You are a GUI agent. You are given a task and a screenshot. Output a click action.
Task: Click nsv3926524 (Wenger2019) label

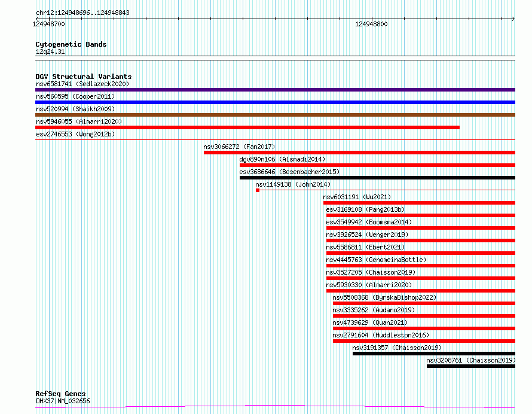[x=367, y=235]
